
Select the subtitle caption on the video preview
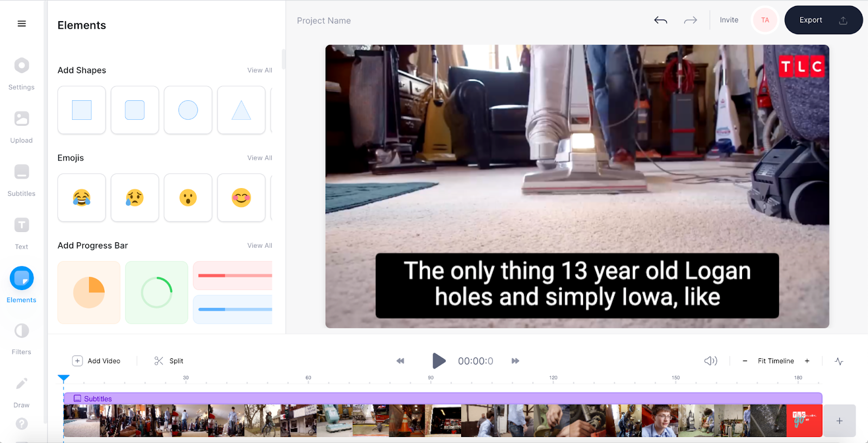(x=577, y=286)
